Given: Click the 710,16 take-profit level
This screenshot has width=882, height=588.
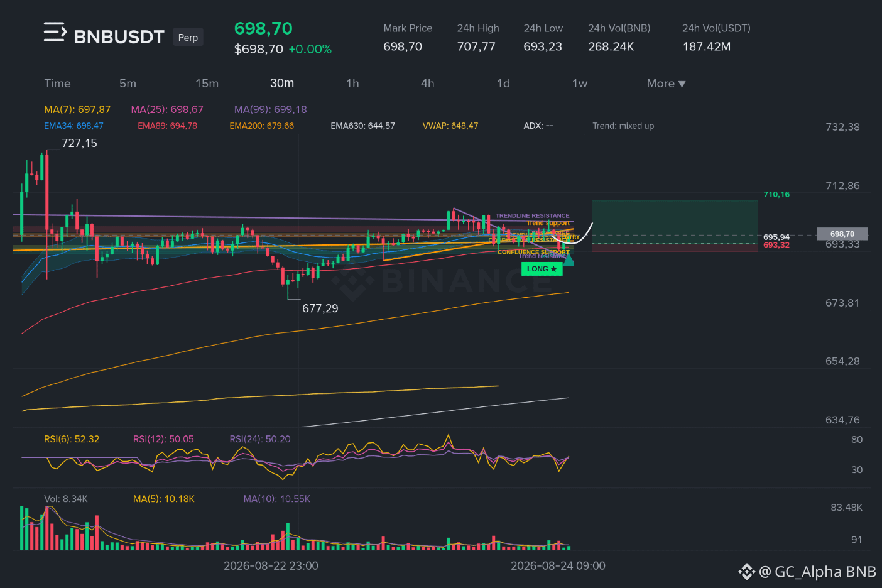Looking at the screenshot, I should 776,195.
